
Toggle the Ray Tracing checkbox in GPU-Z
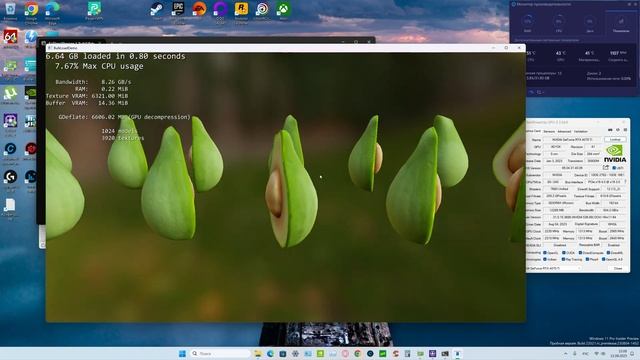pos(563,259)
